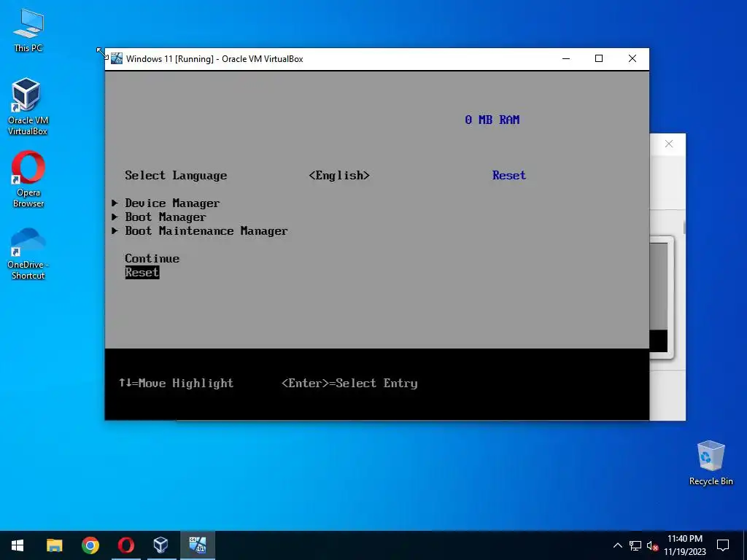Launch Opera from the taskbar
This screenshot has width=747, height=560.
pyautogui.click(x=125, y=545)
